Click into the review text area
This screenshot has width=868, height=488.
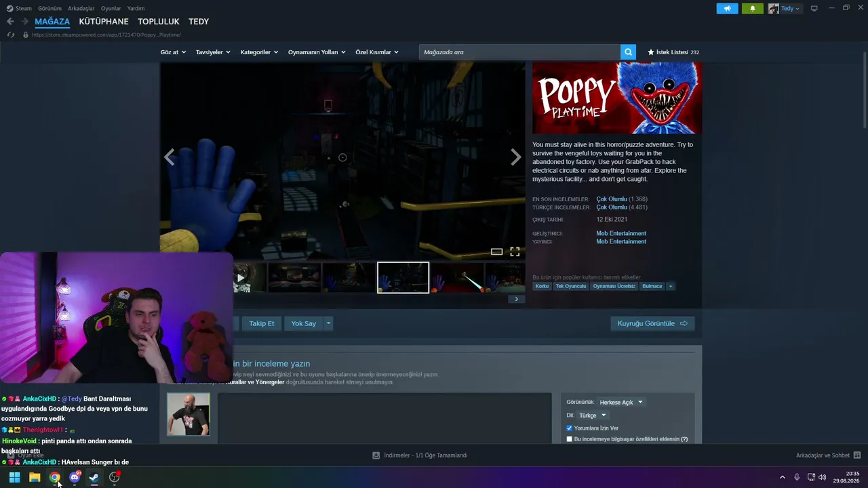pyautogui.click(x=384, y=419)
